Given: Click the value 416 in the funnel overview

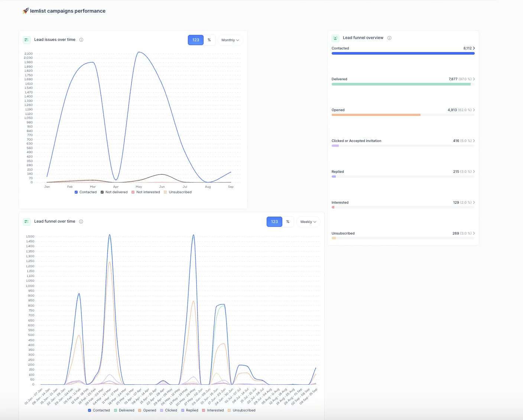Looking at the screenshot, I should (x=456, y=141).
